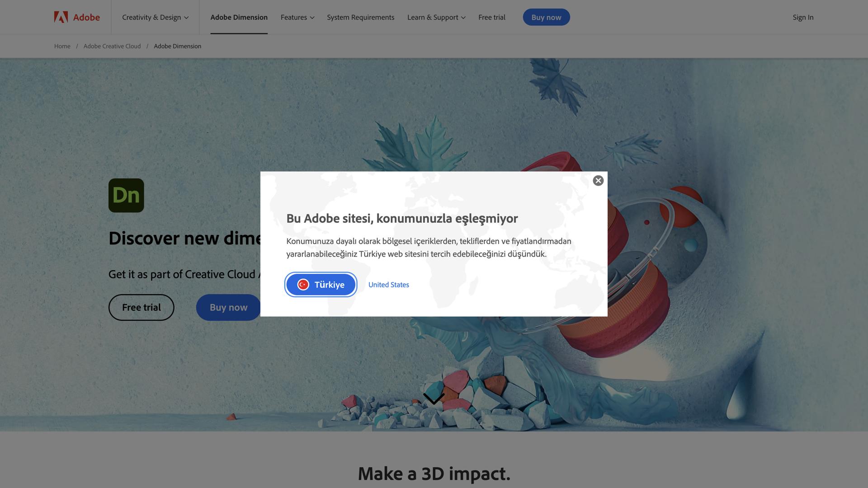Open the United States site instead
Image resolution: width=868 pixels, height=488 pixels.
(x=388, y=285)
